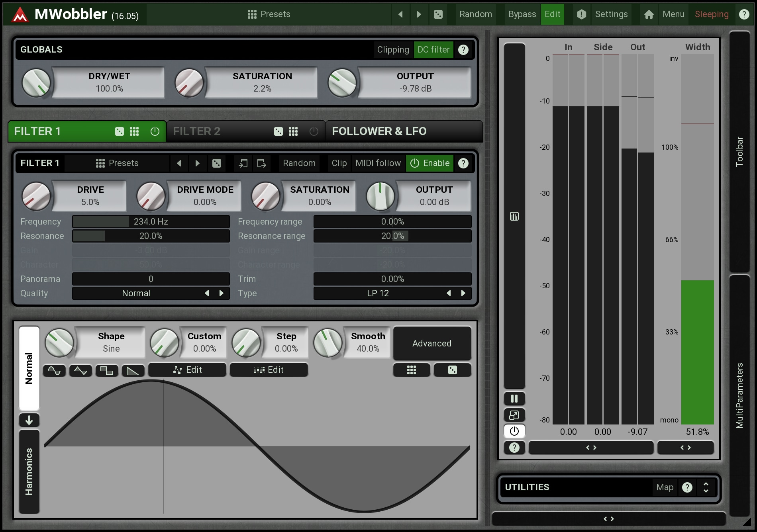Select the square wave shape icon
This screenshot has width=757, height=532.
tap(107, 371)
